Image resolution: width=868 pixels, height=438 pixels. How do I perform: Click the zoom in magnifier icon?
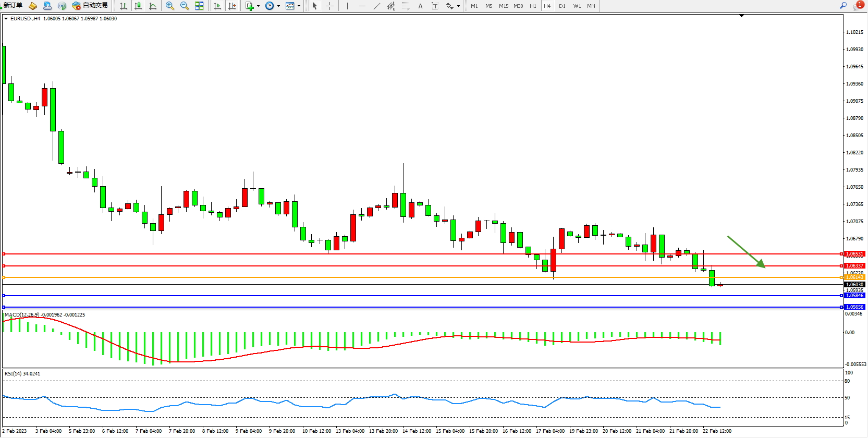[169, 6]
